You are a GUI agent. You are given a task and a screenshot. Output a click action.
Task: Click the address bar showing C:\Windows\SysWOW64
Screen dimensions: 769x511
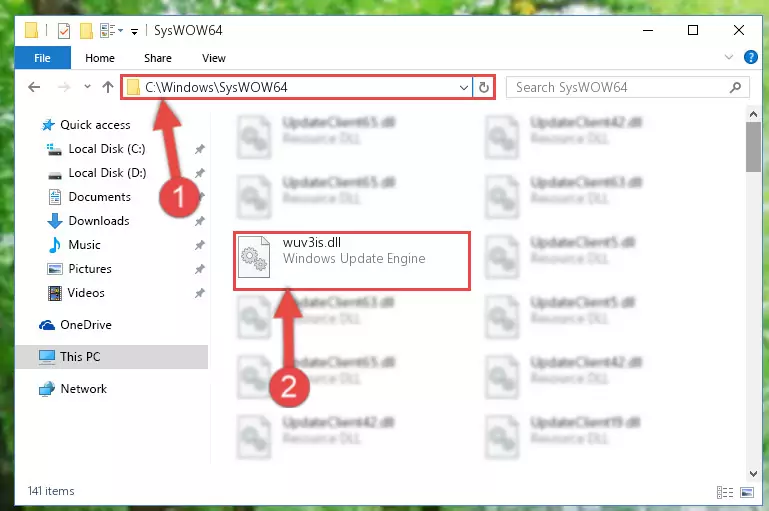point(297,87)
